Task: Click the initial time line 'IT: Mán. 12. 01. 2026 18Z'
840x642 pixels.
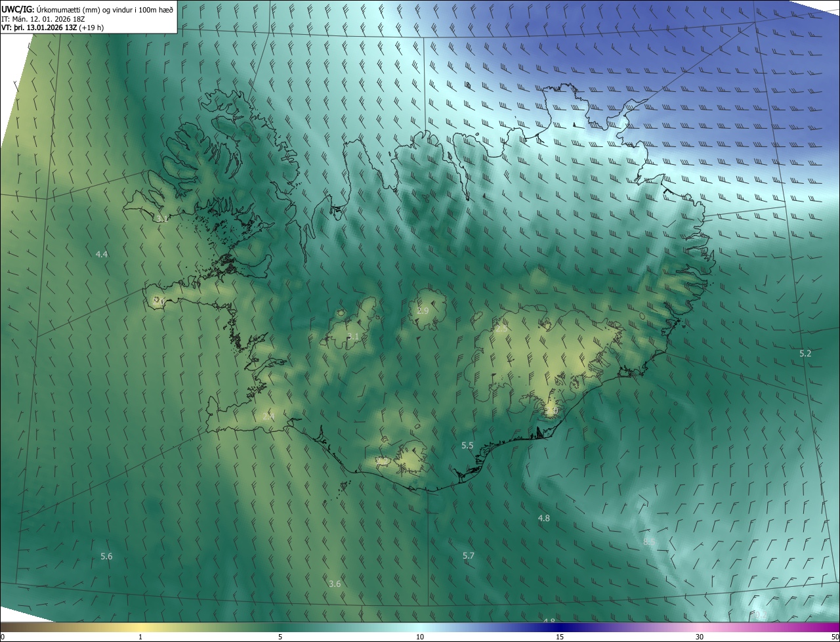Action: 44,19
